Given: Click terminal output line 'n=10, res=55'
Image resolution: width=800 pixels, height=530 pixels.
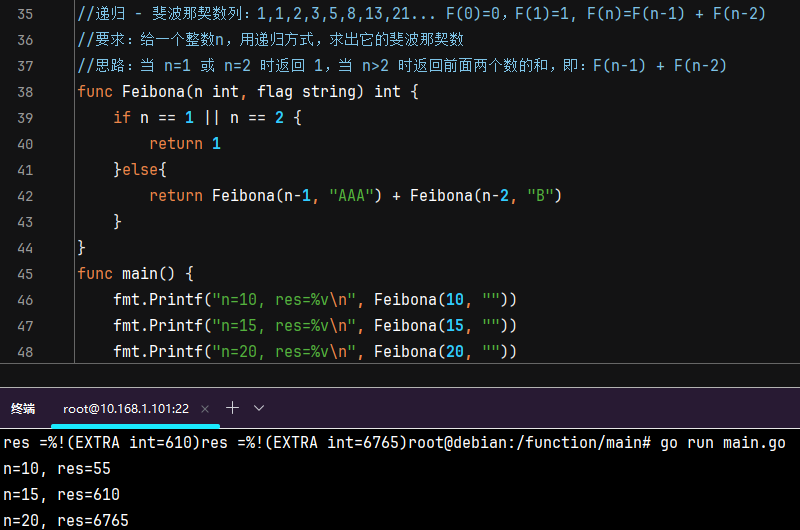Looking at the screenshot, I should [x=57, y=469].
